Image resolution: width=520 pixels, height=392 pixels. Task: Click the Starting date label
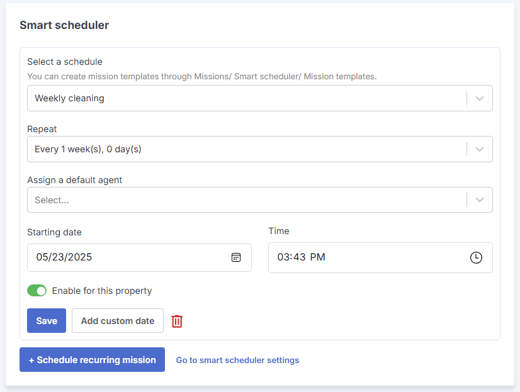click(x=54, y=232)
